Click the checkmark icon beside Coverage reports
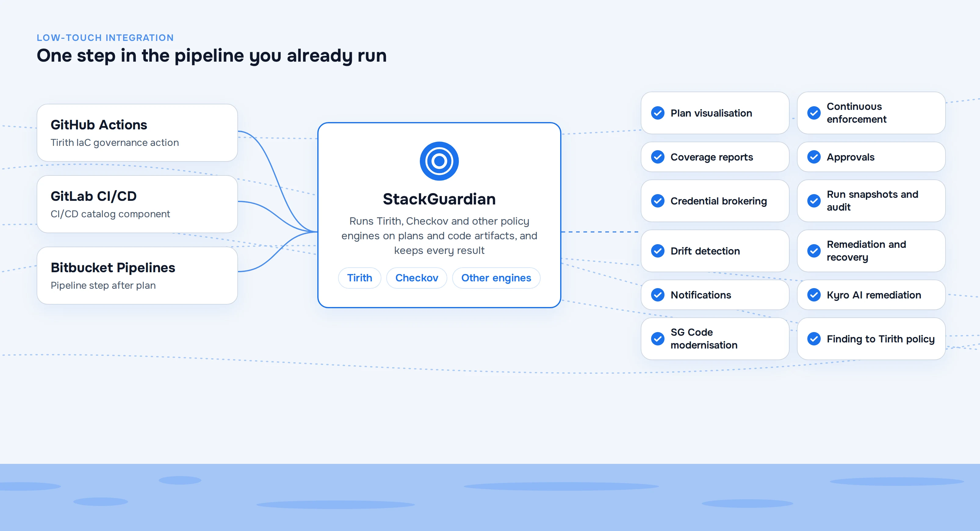This screenshot has width=980, height=531. tap(658, 157)
